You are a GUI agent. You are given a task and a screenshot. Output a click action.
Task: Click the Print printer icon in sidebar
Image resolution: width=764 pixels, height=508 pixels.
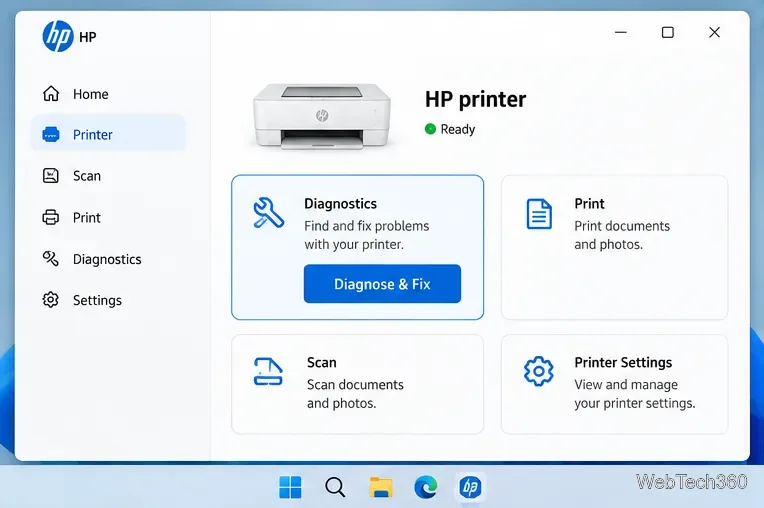tap(51, 217)
